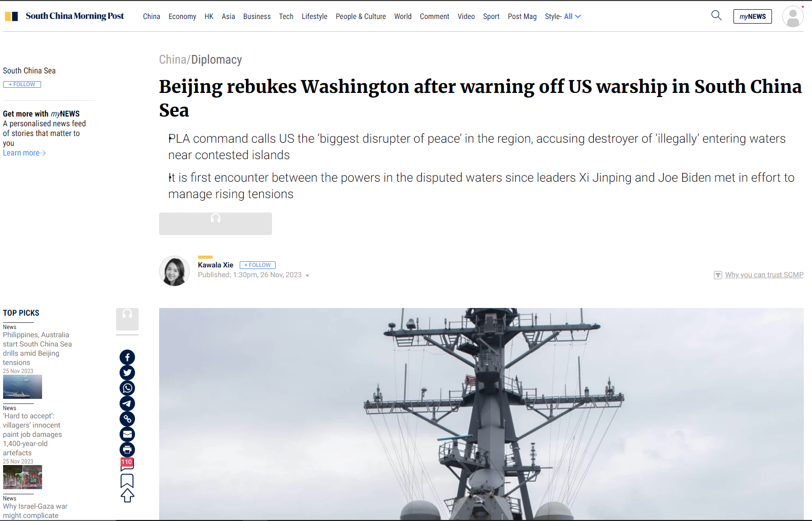Expand published date details arrow

[x=307, y=276]
